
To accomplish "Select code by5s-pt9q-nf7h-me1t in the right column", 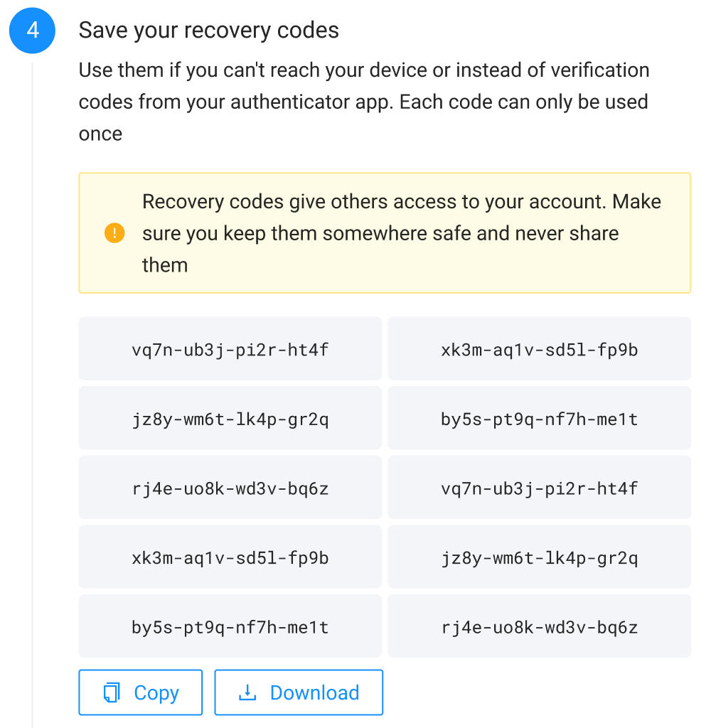I will click(539, 418).
